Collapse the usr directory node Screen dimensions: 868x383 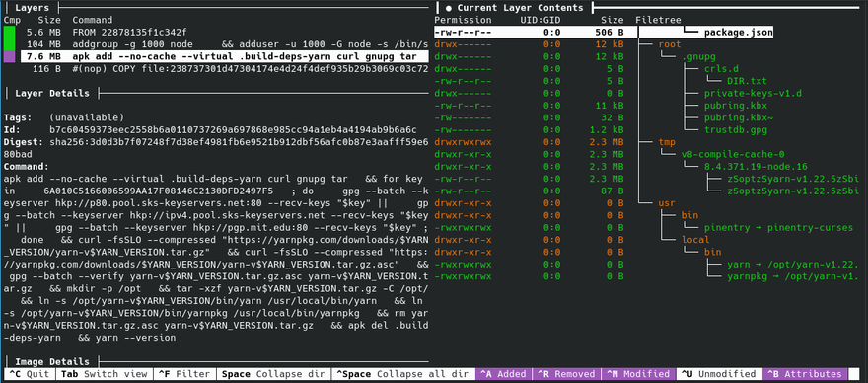(667, 203)
